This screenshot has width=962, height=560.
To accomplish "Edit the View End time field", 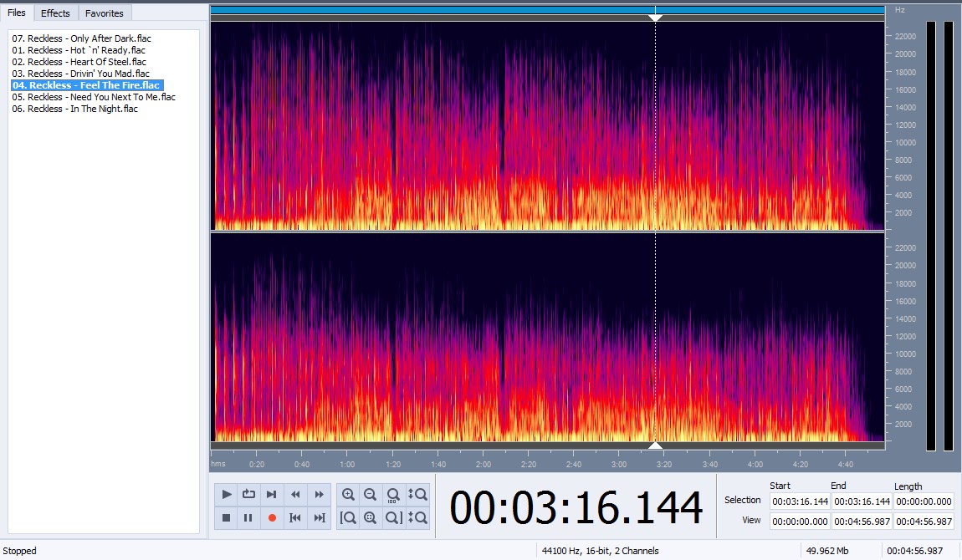I will (x=862, y=522).
